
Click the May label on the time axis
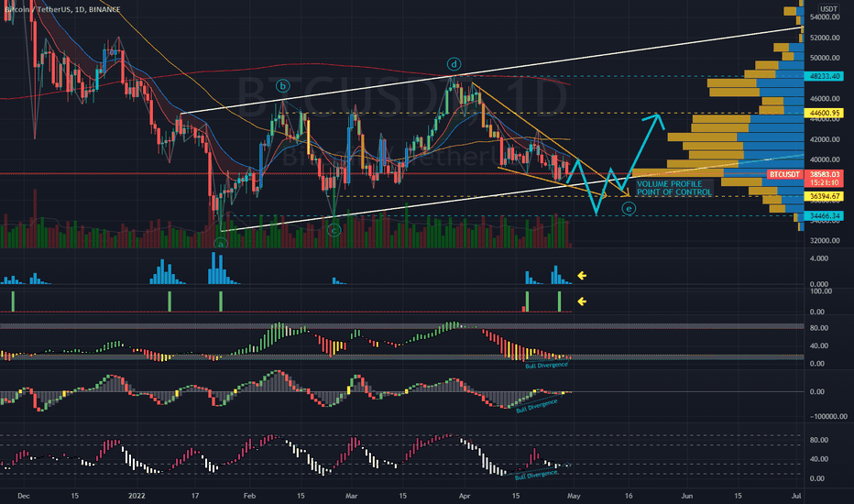[x=574, y=496]
